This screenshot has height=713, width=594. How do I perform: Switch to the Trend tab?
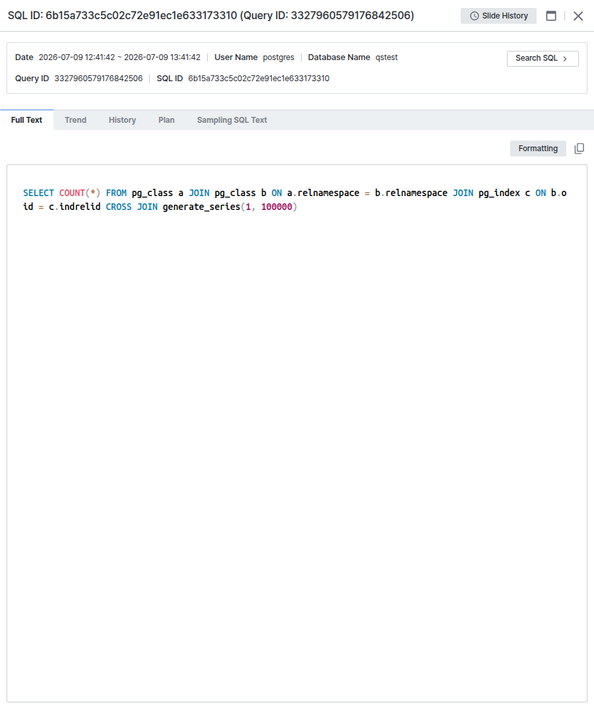[x=76, y=120]
